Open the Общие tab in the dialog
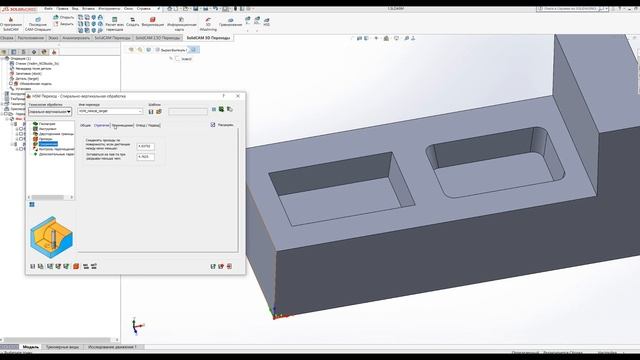640x360 pixels. click(x=85, y=125)
